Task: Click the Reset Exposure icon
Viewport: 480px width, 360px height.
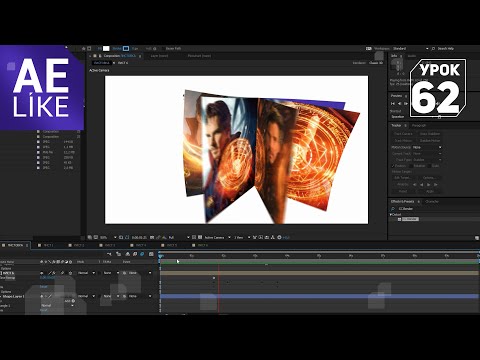Action: coord(279,237)
